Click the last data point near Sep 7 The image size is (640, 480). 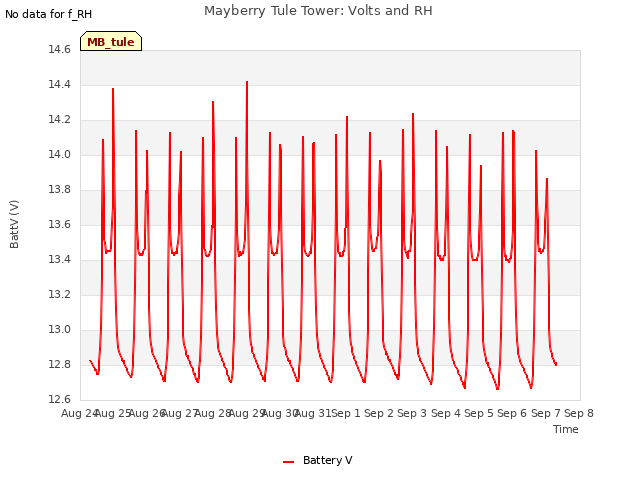click(556, 364)
